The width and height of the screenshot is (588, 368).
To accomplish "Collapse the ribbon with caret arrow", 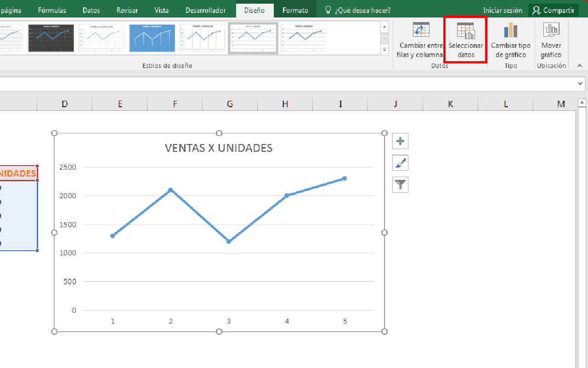I will pyautogui.click(x=580, y=66).
